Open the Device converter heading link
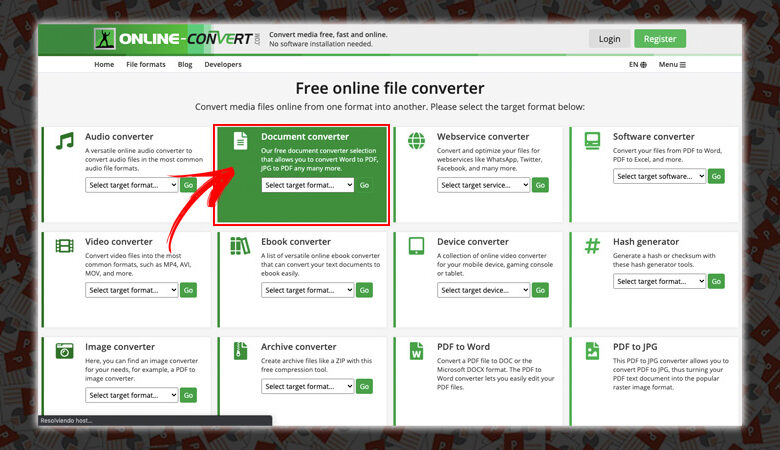780x450 pixels. (x=473, y=242)
